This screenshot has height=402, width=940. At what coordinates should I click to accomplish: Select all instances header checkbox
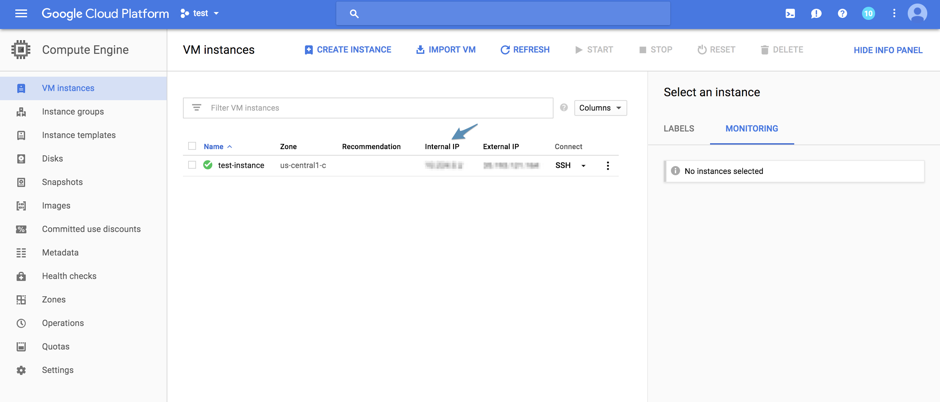[192, 146]
